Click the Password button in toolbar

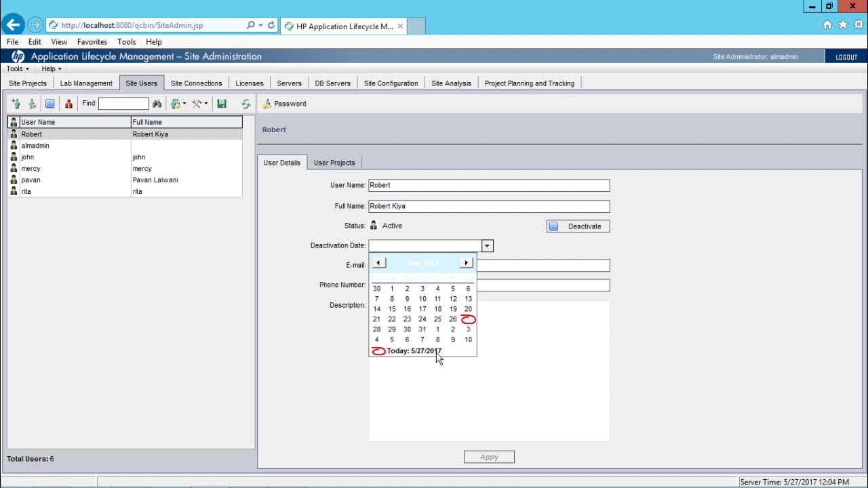285,104
